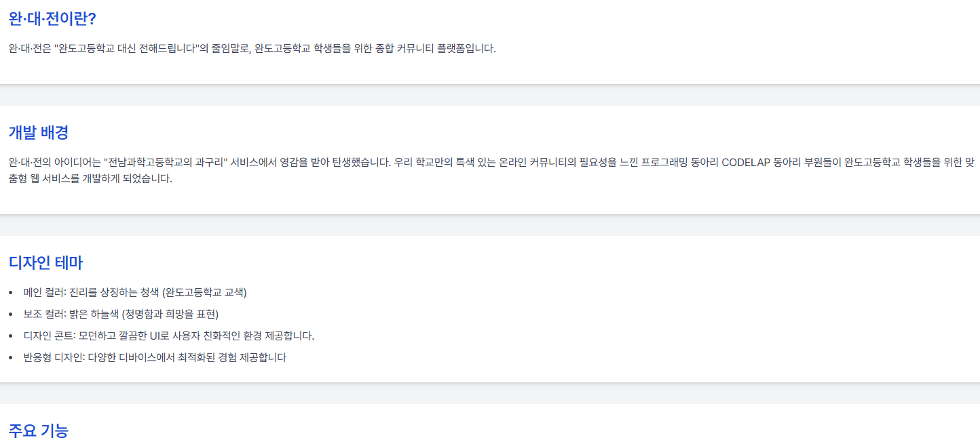This screenshot has height=442, width=980.
Task: Click the "디자인 콘트" list item
Action: click(x=168, y=336)
